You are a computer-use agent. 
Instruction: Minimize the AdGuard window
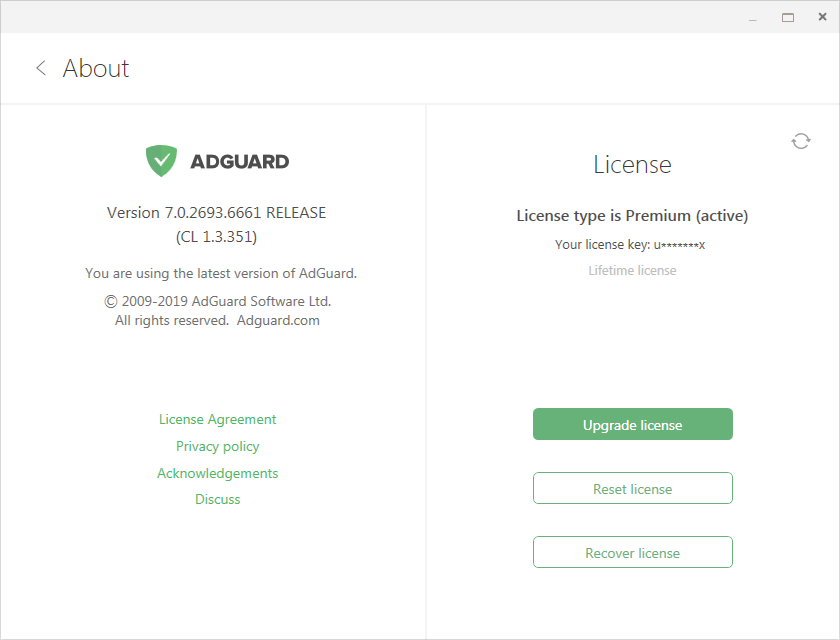coord(753,18)
